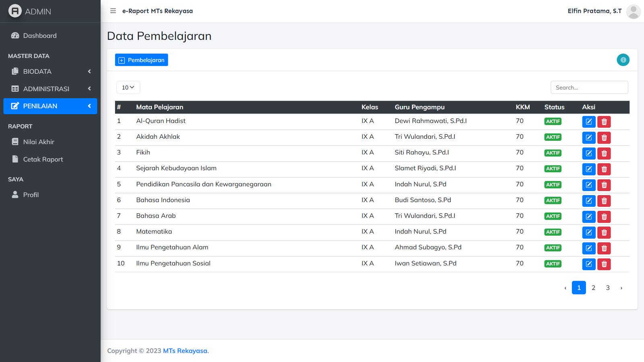
Task: Edit the Sejarah Kebudayaan Islam row
Action: (588, 169)
